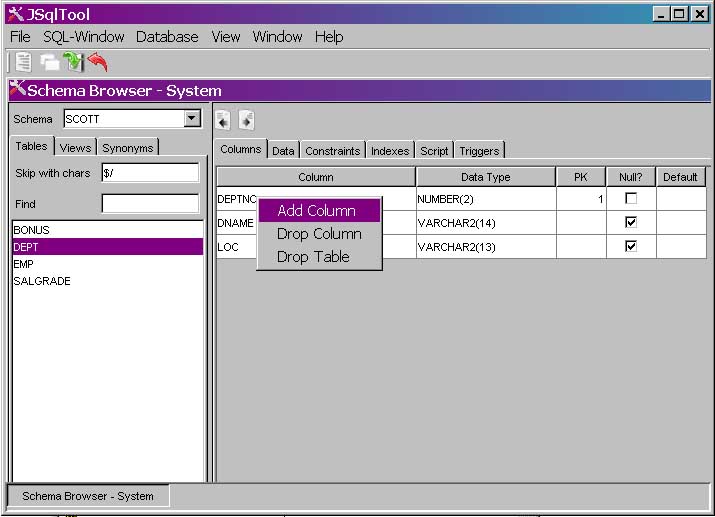Open the Views tab in left panel
The width and height of the screenshot is (715, 517).
click(75, 147)
